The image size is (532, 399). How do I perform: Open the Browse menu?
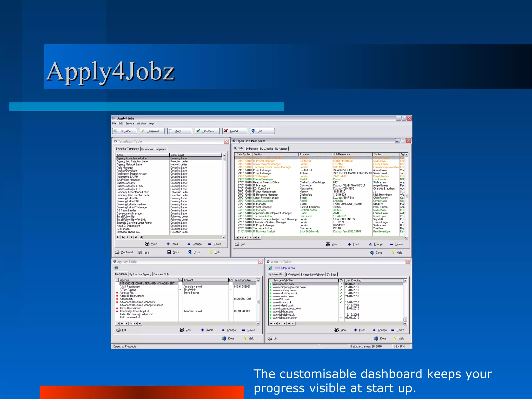130,124
